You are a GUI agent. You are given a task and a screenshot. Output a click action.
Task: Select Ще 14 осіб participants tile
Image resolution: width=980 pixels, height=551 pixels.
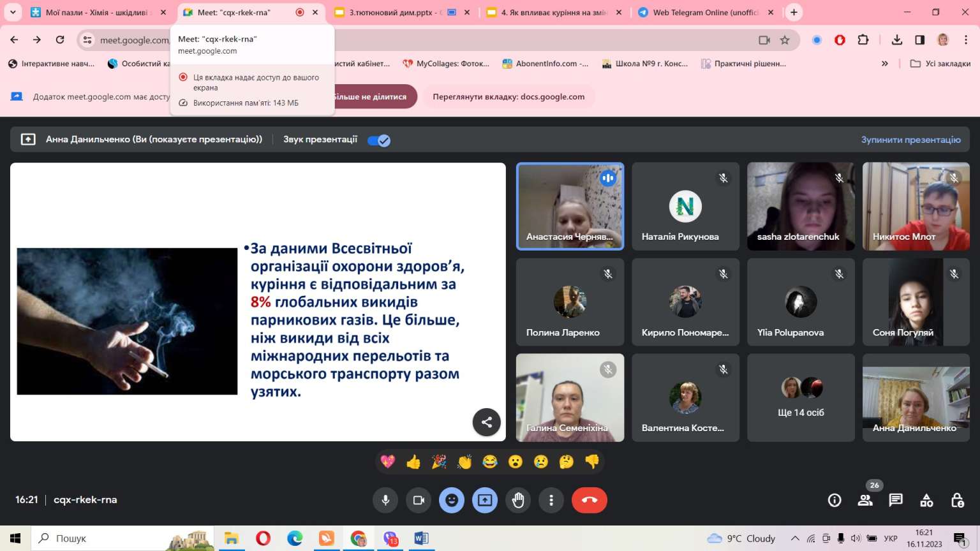801,397
